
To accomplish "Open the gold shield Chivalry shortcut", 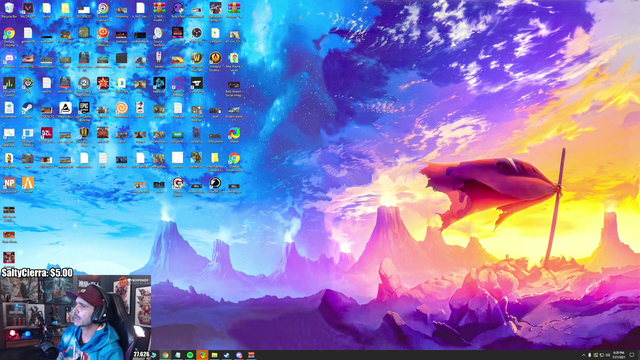I will pyautogui.click(x=84, y=133).
